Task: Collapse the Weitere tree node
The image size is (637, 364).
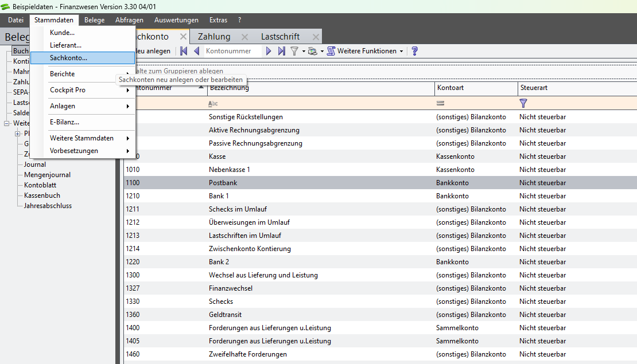Action: (x=7, y=123)
